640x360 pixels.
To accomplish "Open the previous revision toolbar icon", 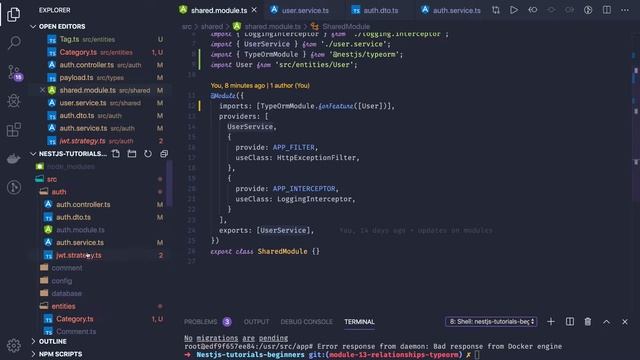I will point(533,10).
